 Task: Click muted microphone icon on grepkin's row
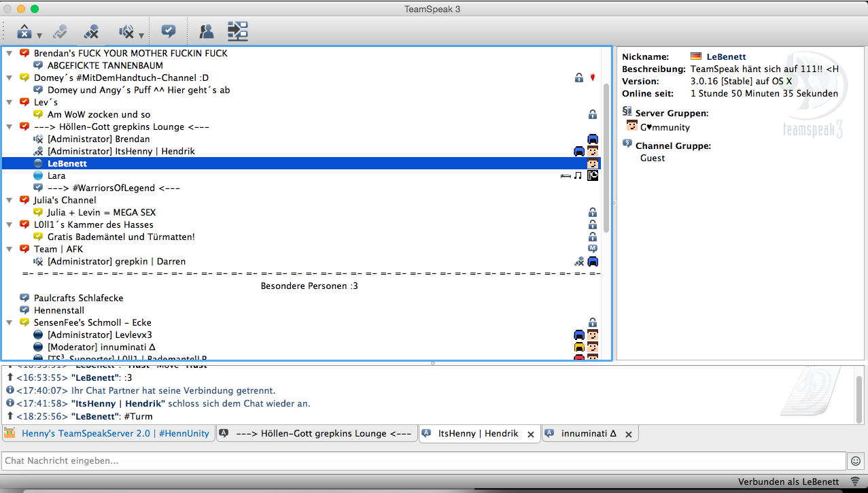(578, 261)
